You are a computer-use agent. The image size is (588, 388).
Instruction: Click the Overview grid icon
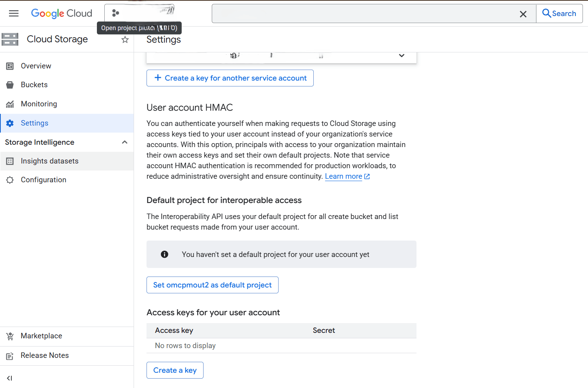[10, 66]
